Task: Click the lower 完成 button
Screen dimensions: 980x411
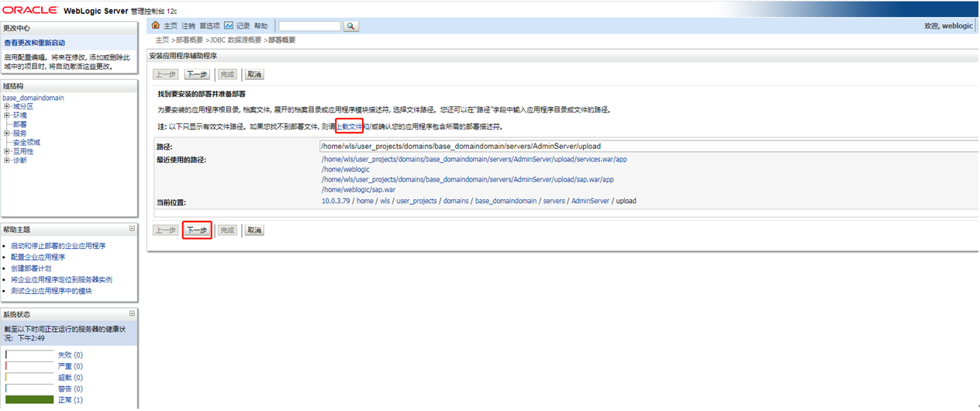Action: 226,230
